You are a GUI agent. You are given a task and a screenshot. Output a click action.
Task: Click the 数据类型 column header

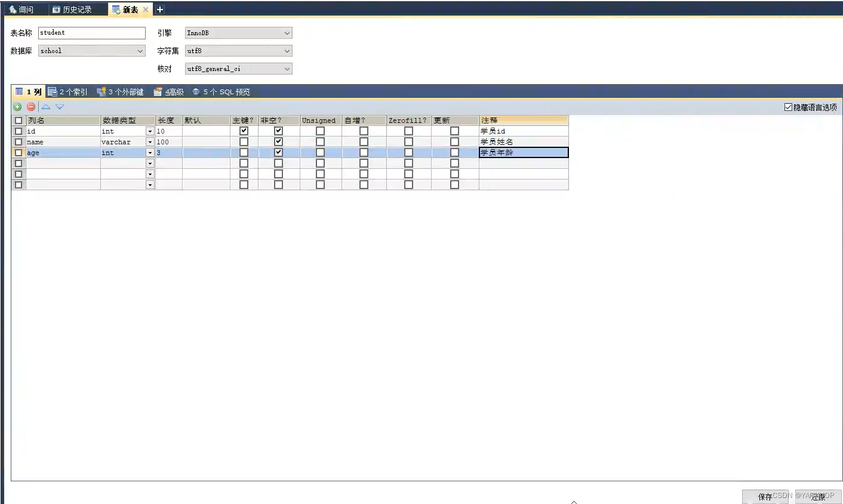[128, 120]
